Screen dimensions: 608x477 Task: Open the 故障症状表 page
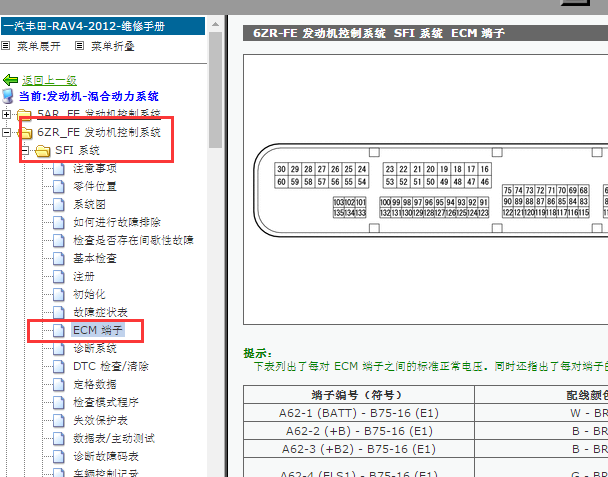[100, 312]
